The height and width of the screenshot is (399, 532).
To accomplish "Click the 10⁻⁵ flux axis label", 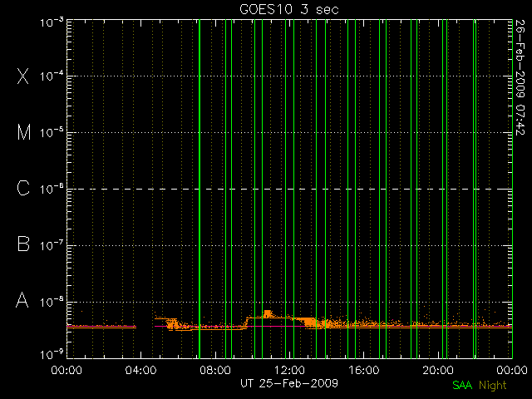I will 52,133.
